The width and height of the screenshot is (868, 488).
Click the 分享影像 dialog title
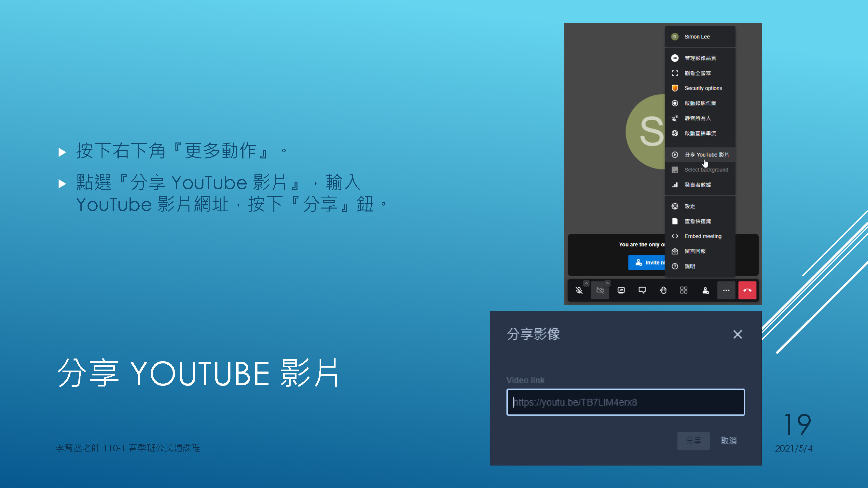click(533, 334)
